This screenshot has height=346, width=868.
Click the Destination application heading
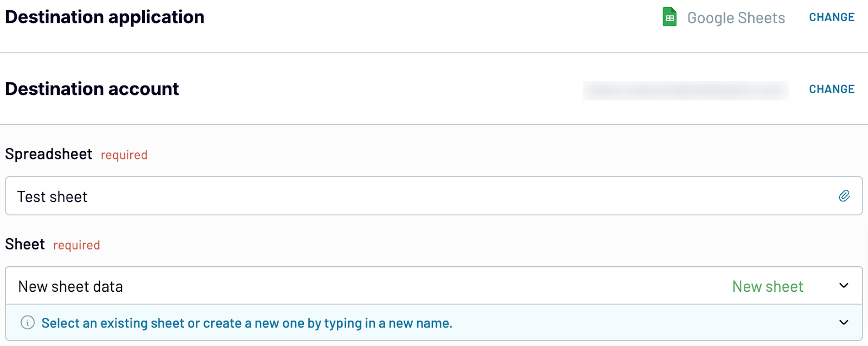[x=105, y=17]
